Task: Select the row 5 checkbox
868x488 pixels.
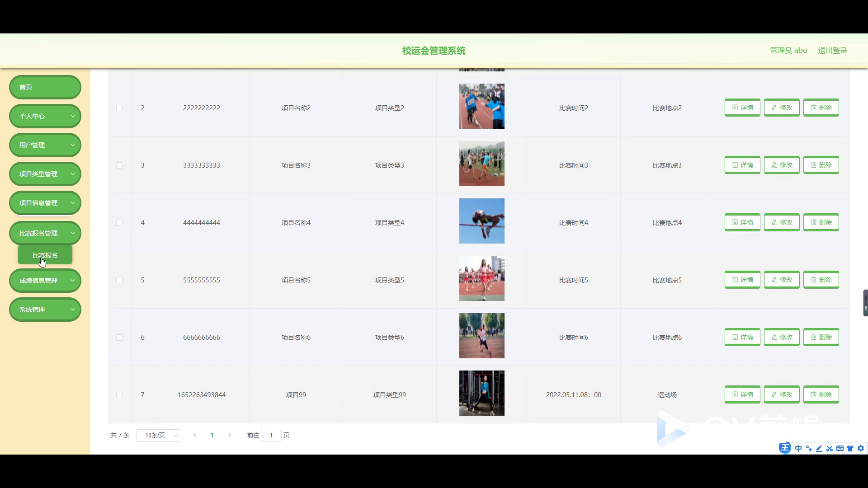Action: coord(119,280)
